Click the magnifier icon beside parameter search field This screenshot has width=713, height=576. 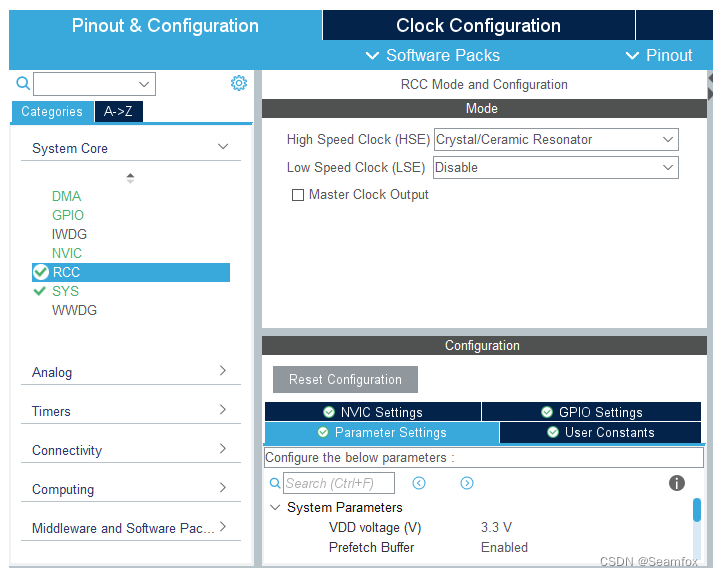point(275,483)
